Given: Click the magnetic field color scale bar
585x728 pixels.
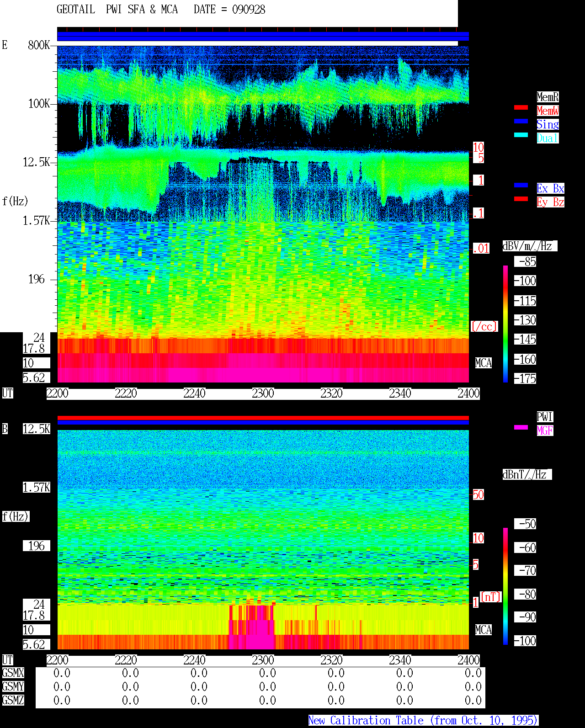Looking at the screenshot, I should tap(505, 586).
